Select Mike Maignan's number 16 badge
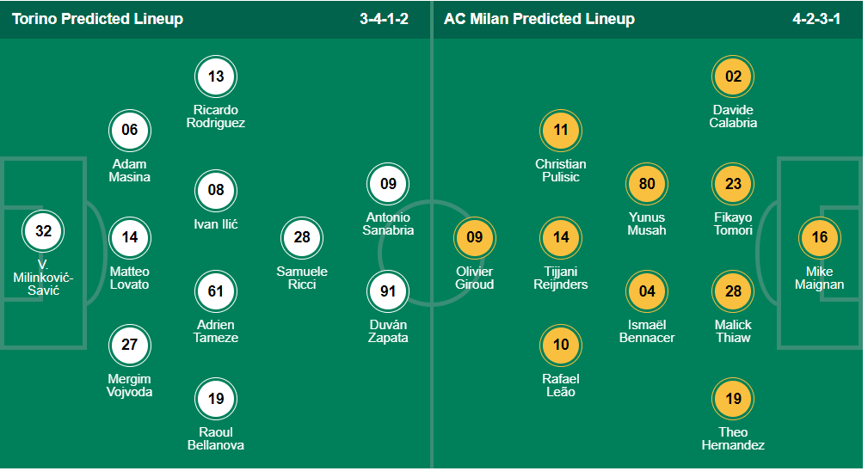 pos(819,237)
